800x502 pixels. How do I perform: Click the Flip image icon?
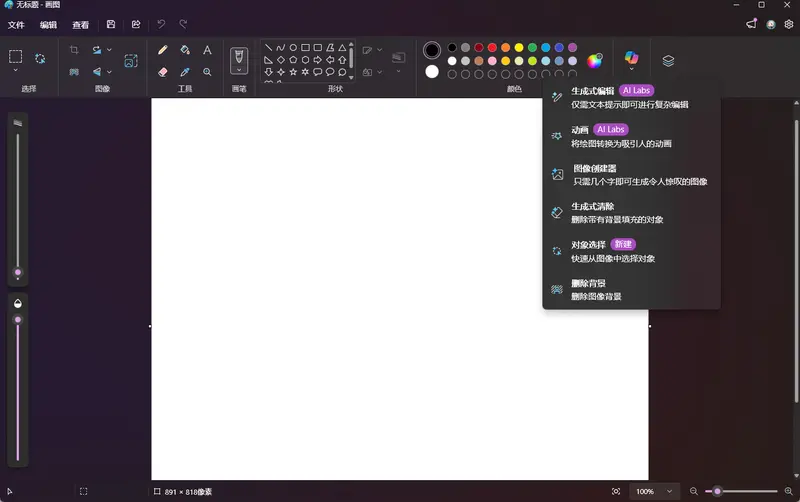pos(96,72)
